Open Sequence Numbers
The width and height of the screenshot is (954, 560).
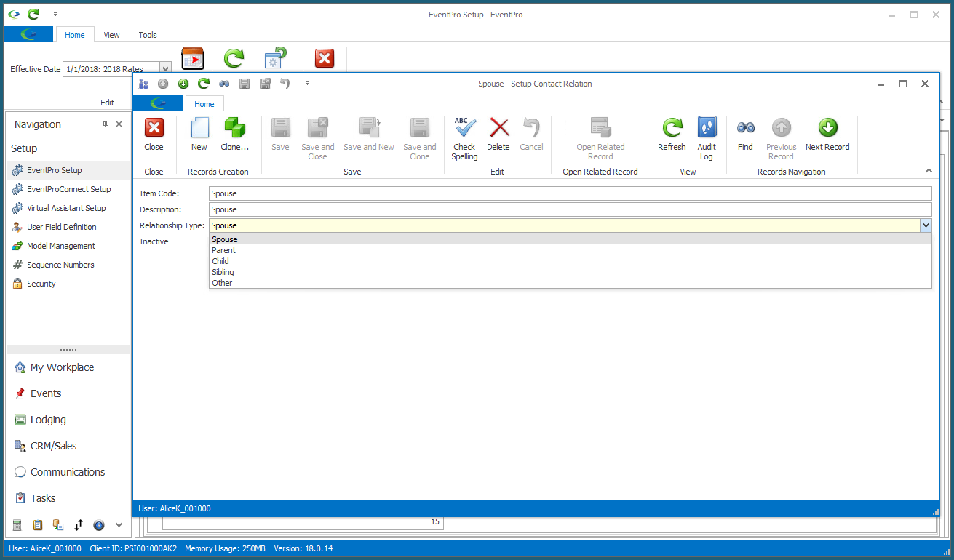coord(68,265)
